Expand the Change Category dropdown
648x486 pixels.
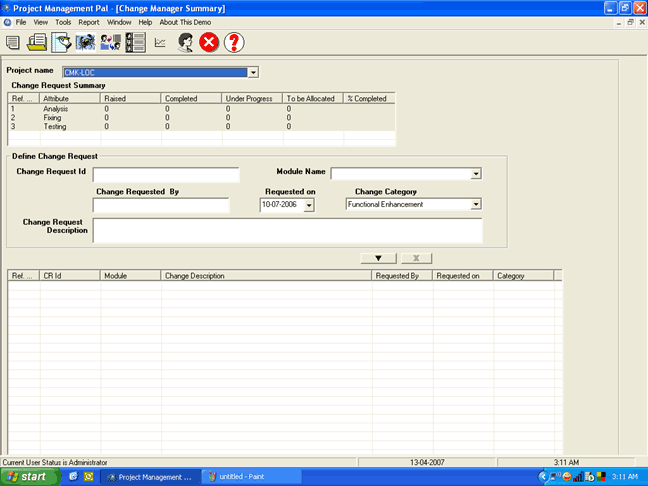click(476, 204)
